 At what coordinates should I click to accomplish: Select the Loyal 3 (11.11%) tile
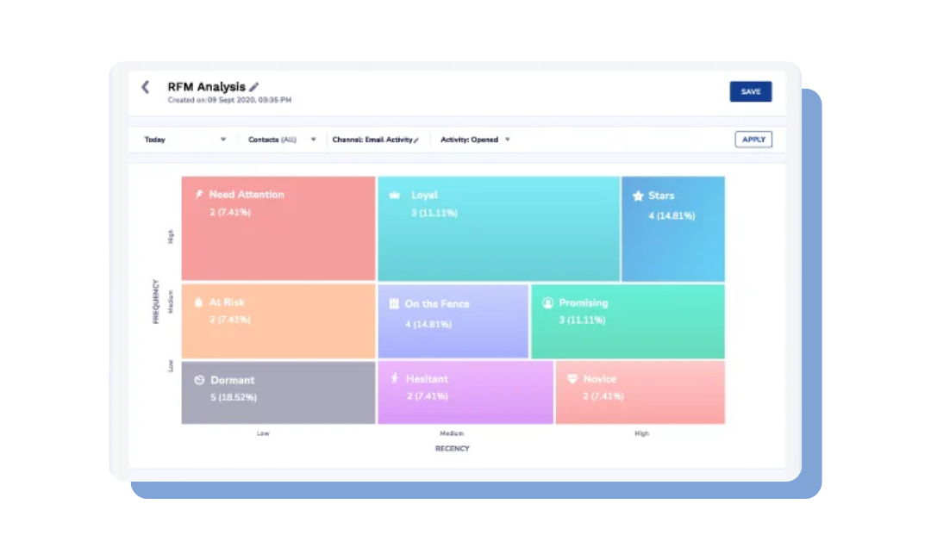tap(497, 229)
